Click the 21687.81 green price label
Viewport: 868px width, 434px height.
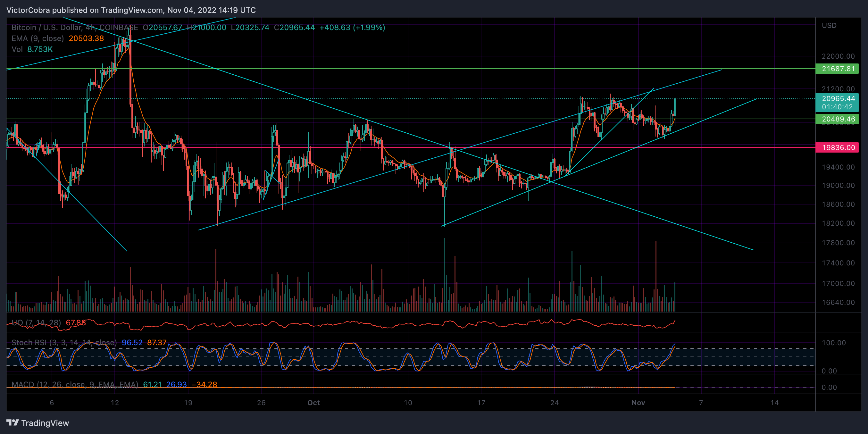pos(837,69)
